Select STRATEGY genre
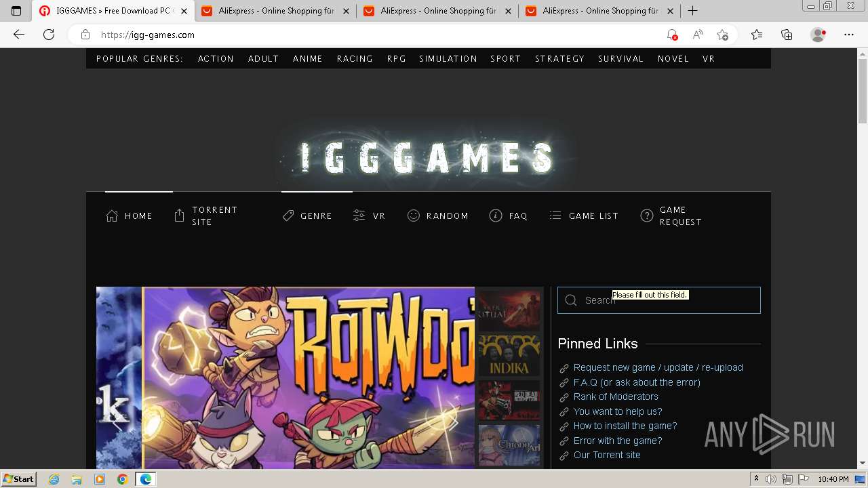Image resolution: width=868 pixels, height=488 pixels. tap(559, 59)
